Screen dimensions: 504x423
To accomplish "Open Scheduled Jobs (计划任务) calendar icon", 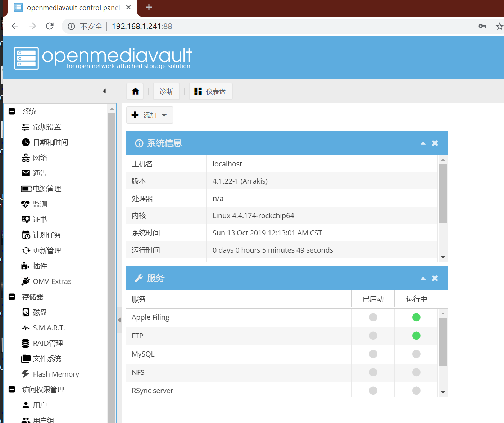I will [x=26, y=235].
